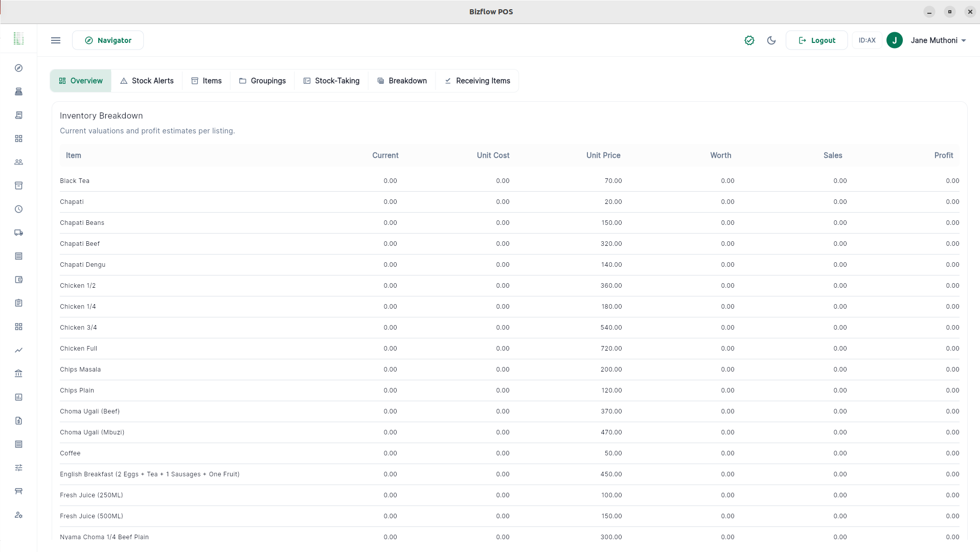Toggle the sidebar with the hamburger menu
This screenshot has width=980, height=552.
[x=56, y=40]
